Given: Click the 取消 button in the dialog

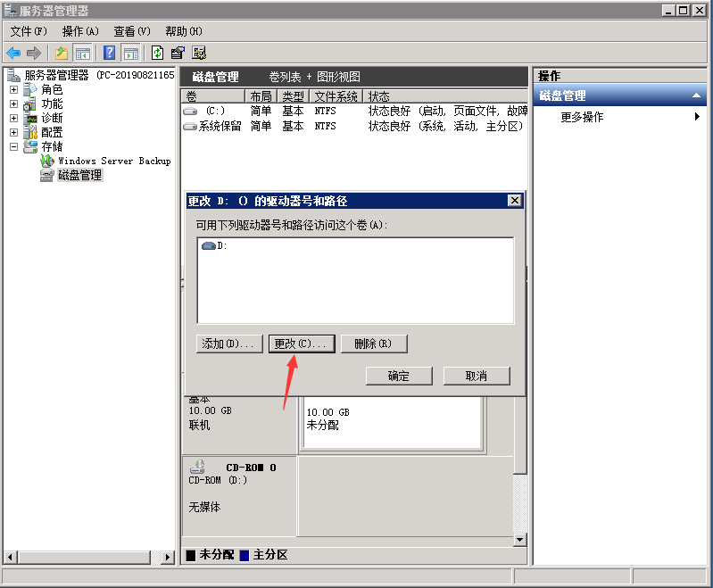Looking at the screenshot, I should [477, 376].
